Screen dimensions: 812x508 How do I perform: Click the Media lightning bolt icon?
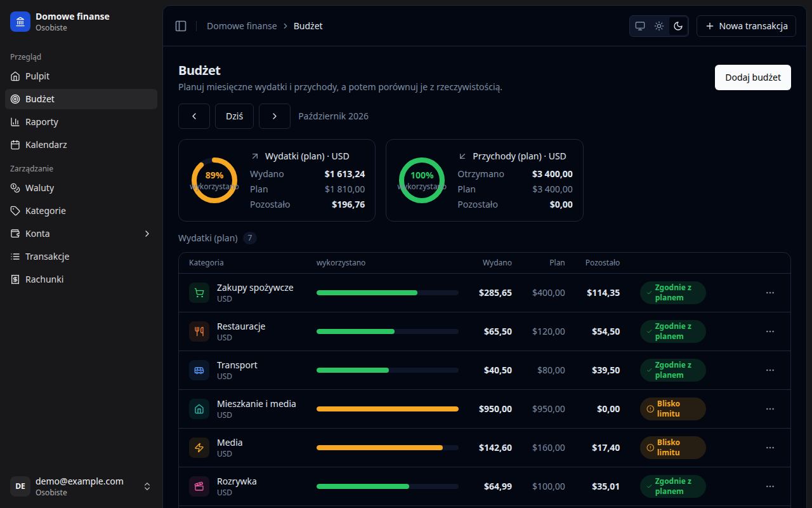point(199,448)
